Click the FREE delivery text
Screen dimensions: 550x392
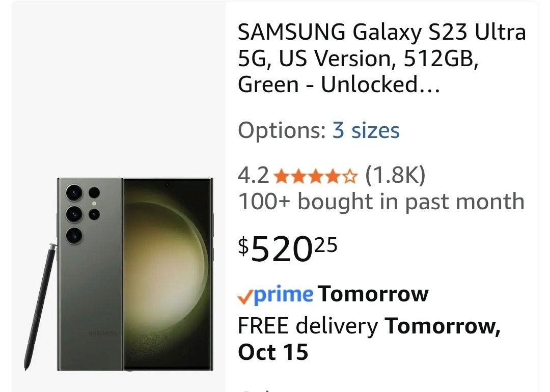click(x=308, y=326)
